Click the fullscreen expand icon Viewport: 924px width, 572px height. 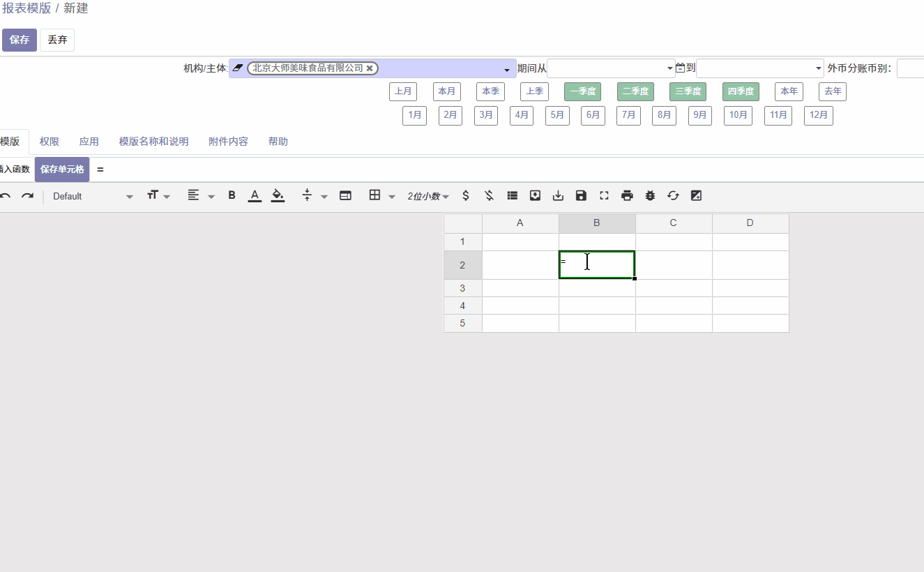click(x=604, y=196)
